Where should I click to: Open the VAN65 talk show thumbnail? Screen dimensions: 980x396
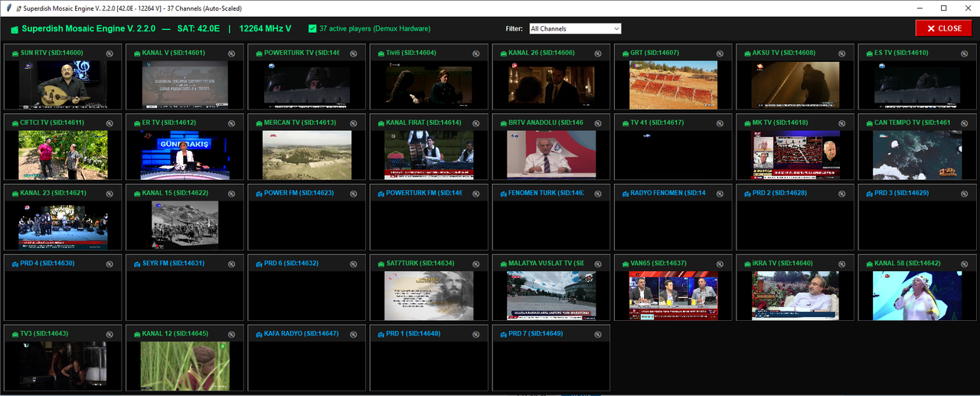point(673,295)
